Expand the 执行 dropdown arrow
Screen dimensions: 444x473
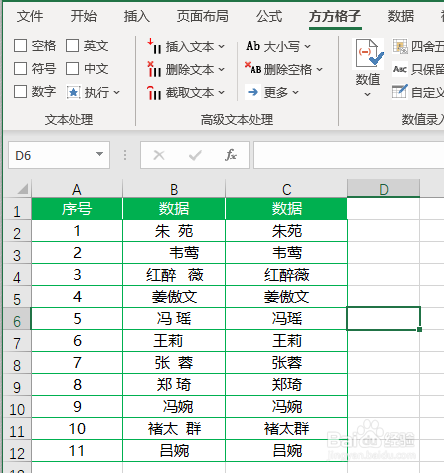[116, 92]
